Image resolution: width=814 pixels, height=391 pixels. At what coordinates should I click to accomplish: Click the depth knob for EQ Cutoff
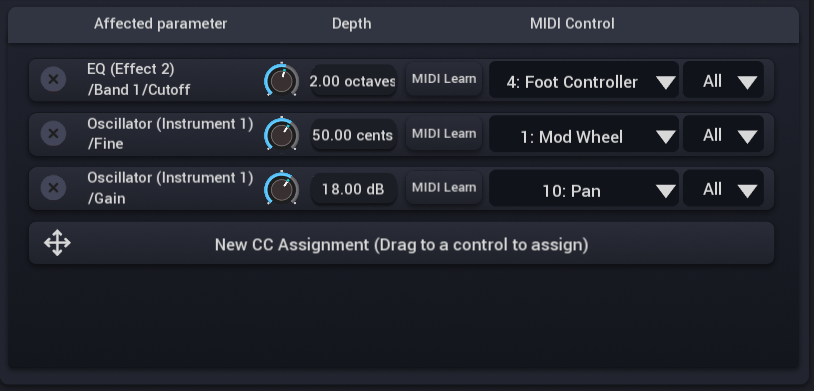coord(281,80)
